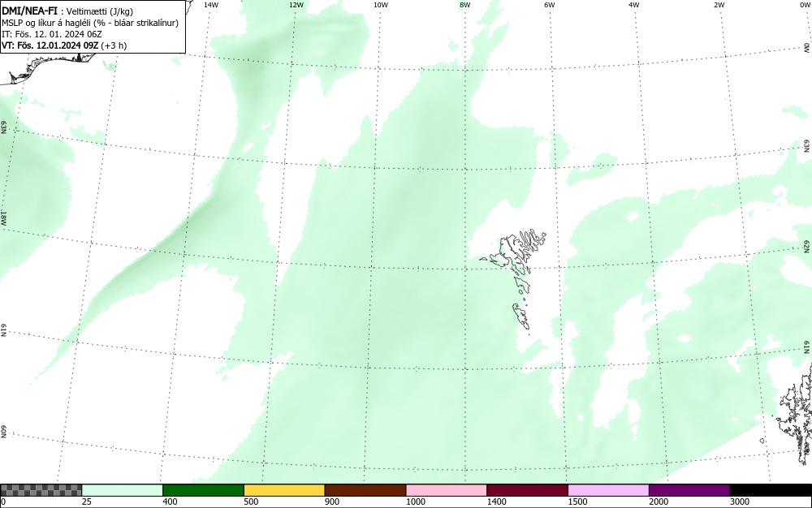
Task: Click the light pink 1000–1400 legend swatch
Action: point(447,490)
